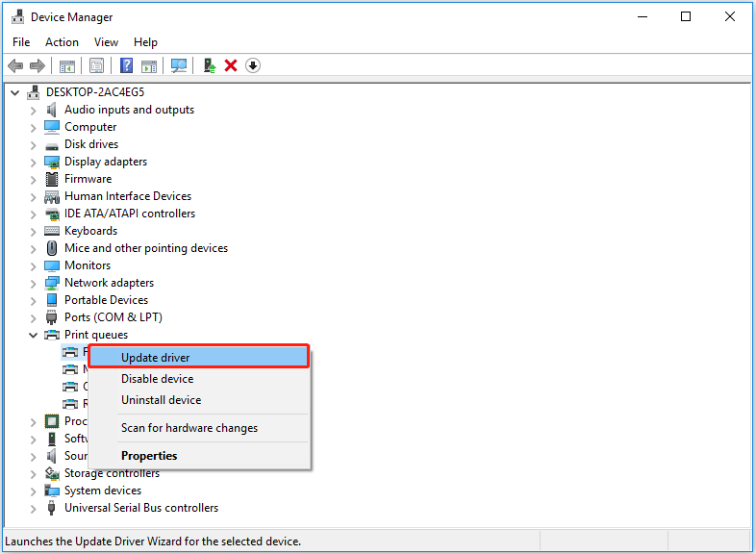Select the Ports (COM & LPT) icon

52,317
